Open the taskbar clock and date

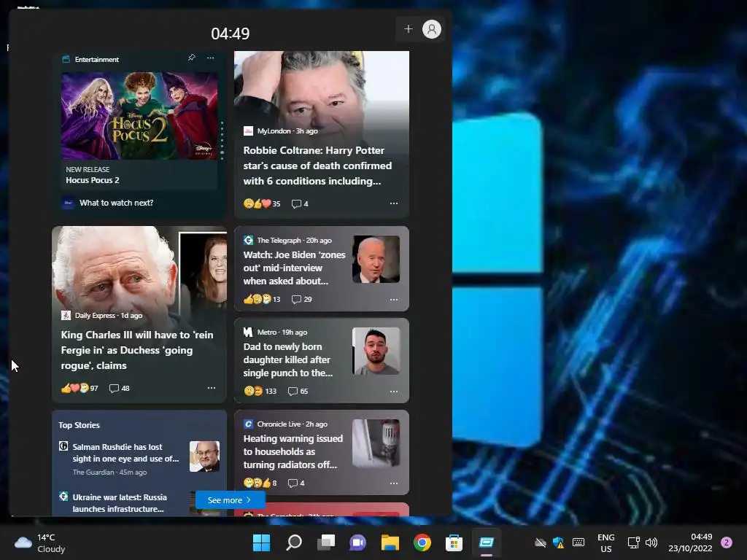pyautogui.click(x=690, y=542)
